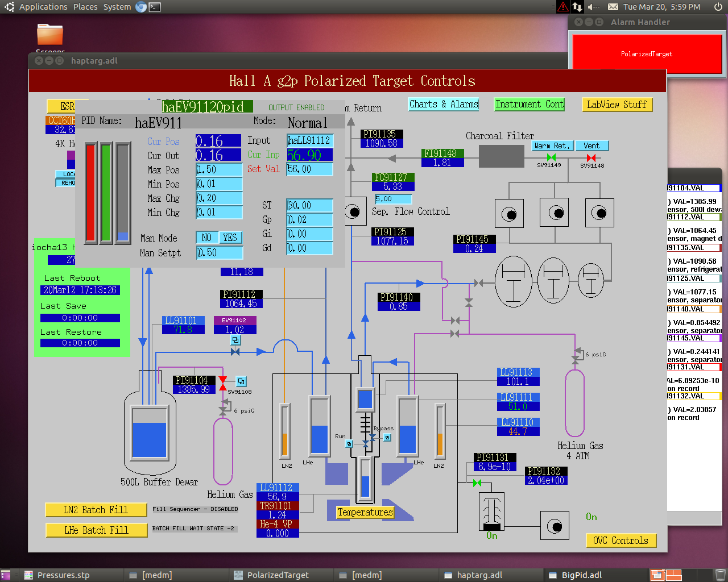The width and height of the screenshot is (728, 582).
Task: Click ST field showing 30.00
Action: tap(309, 205)
